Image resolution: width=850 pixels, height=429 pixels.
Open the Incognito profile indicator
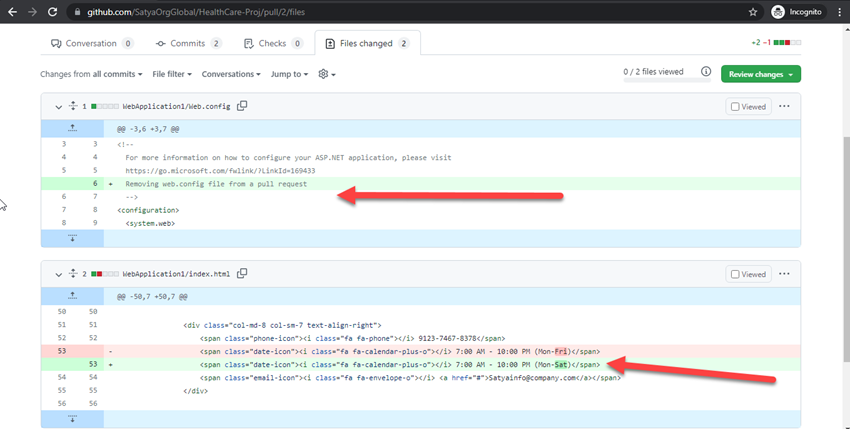tap(796, 12)
